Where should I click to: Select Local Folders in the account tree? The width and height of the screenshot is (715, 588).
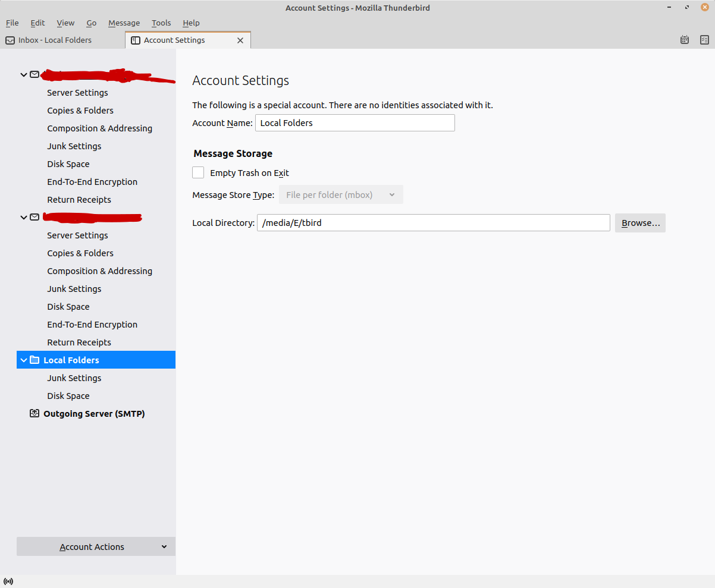[96, 360]
